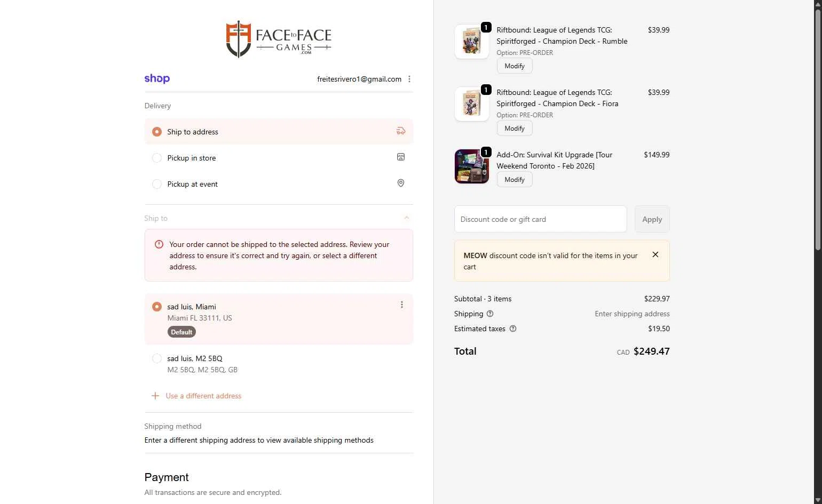Click quantity badge on Rumble deck
822x504 pixels.
click(x=486, y=27)
